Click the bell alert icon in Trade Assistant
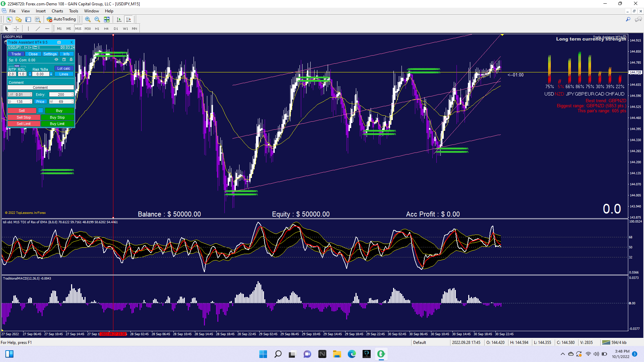This screenshot has height=362, width=644. (71, 60)
